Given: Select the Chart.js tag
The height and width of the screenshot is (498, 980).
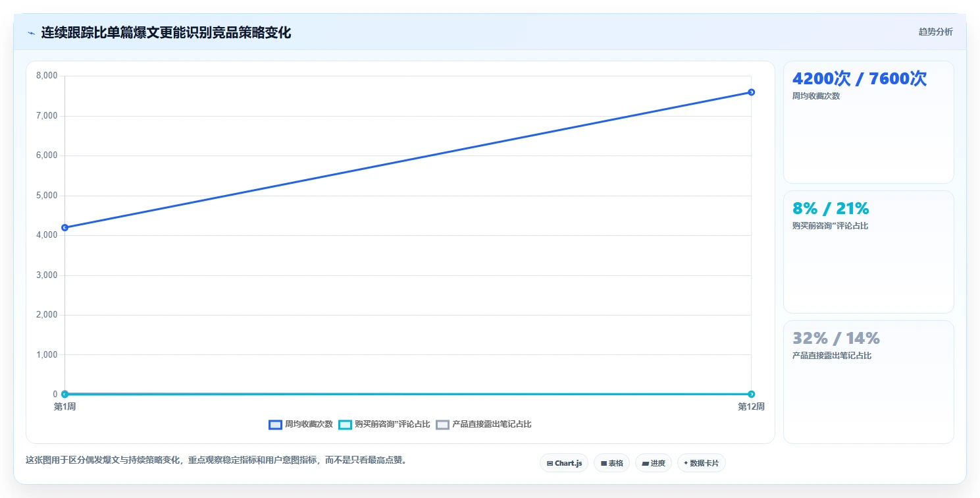Looking at the screenshot, I should pyautogui.click(x=564, y=463).
